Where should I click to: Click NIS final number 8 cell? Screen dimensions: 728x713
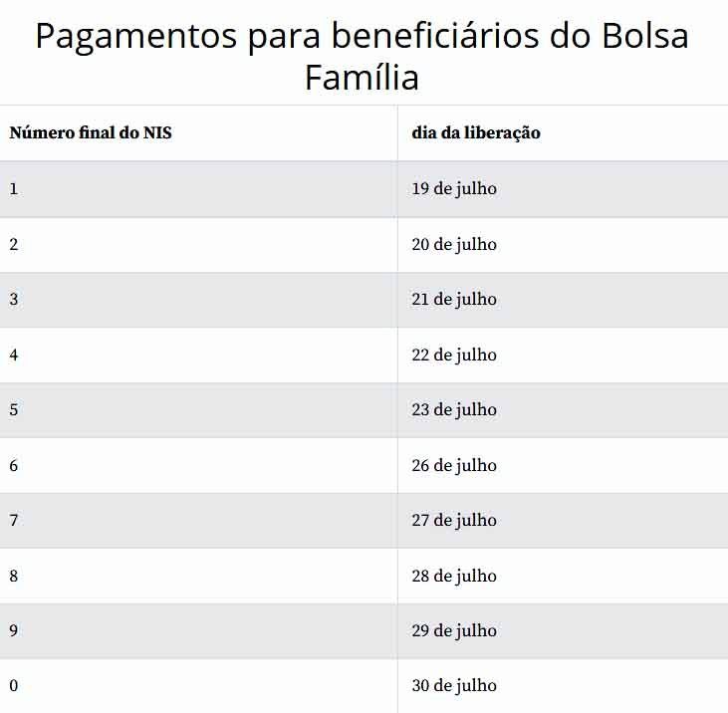pyautogui.click(x=14, y=576)
